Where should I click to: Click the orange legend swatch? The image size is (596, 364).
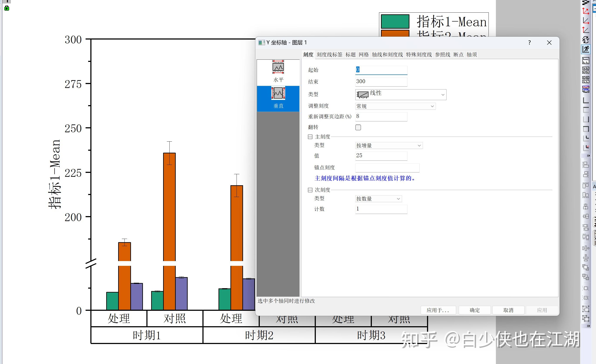click(x=395, y=33)
